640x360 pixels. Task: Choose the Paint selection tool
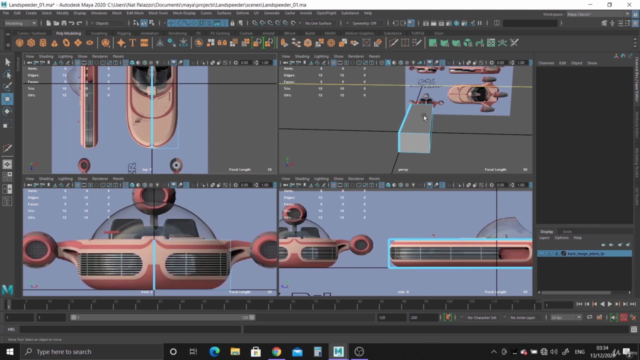(x=7, y=87)
